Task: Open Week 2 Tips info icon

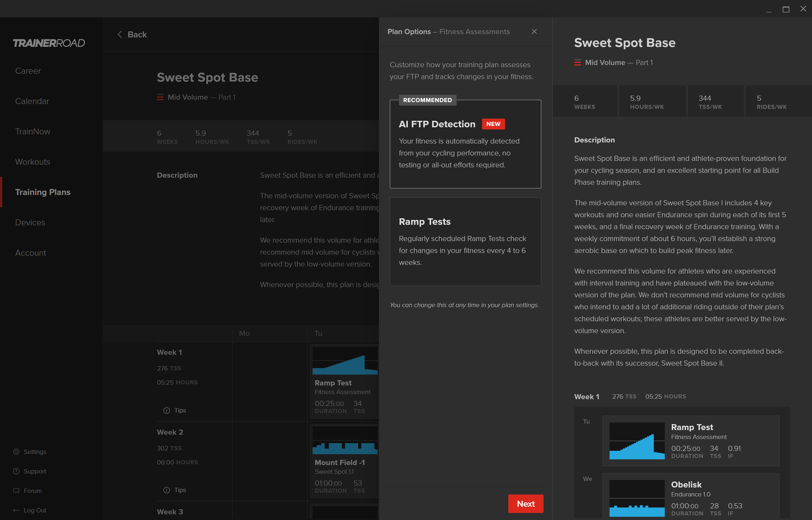Action: [167, 490]
